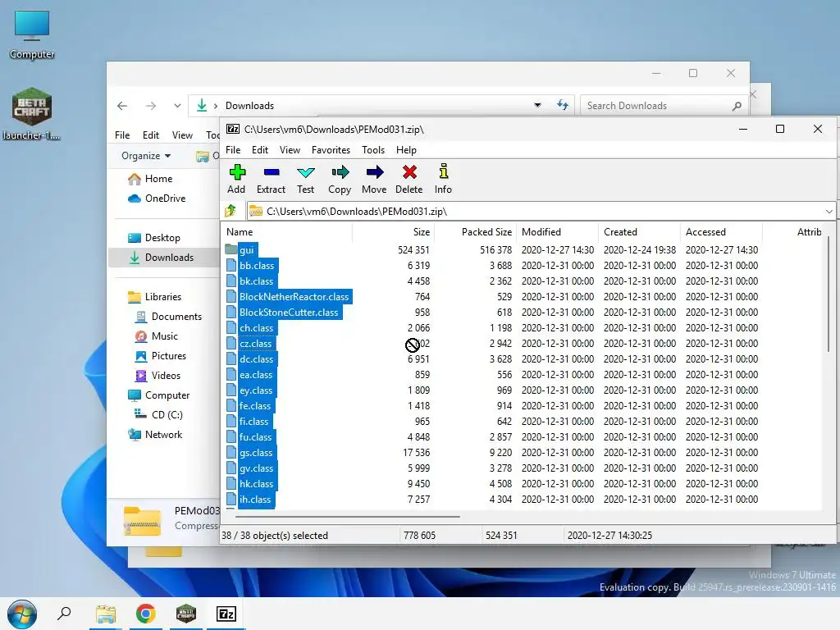Click the red Delete icon
This screenshot has height=630, width=840.
point(409,179)
